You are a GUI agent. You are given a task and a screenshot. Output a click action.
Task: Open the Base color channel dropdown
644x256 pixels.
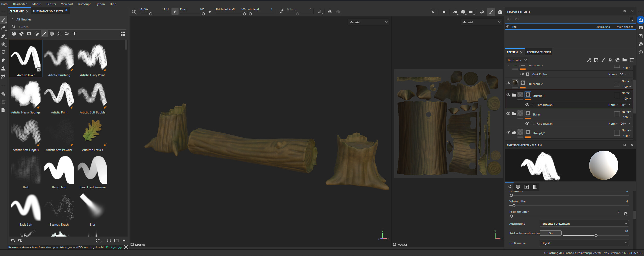[517, 60]
